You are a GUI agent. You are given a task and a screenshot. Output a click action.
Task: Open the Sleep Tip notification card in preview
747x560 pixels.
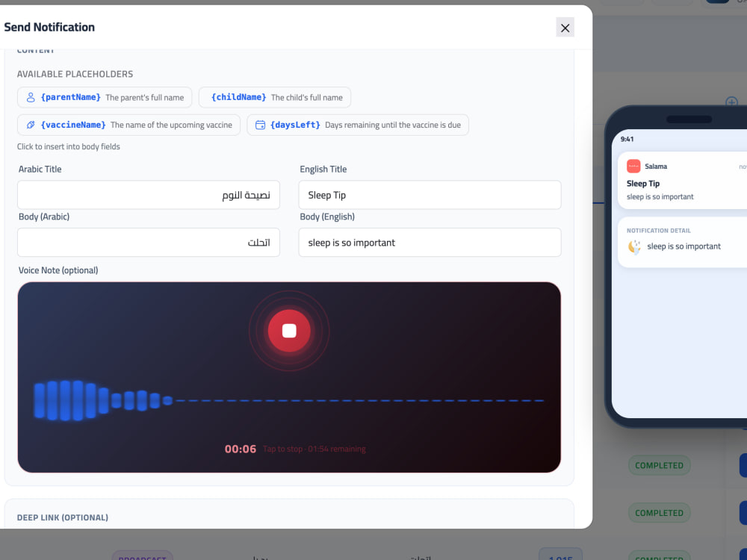pyautogui.click(x=682, y=181)
